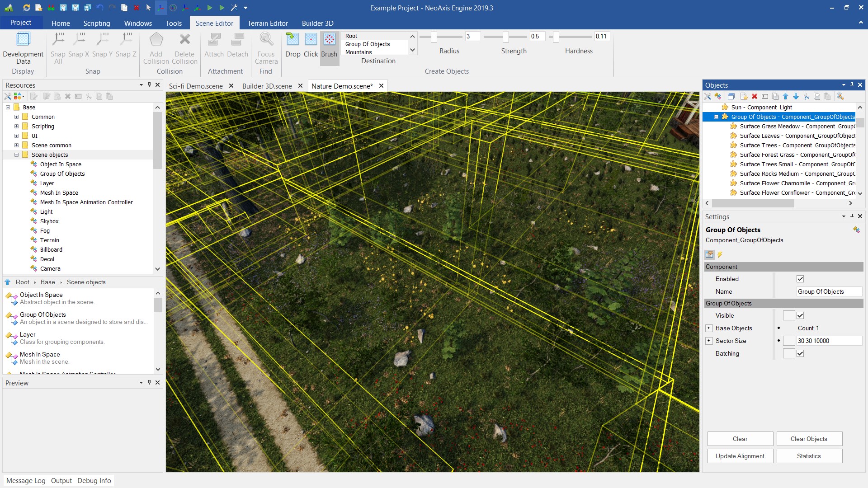Toggle the Visible checkbox
The width and height of the screenshot is (868, 488).
(800, 315)
